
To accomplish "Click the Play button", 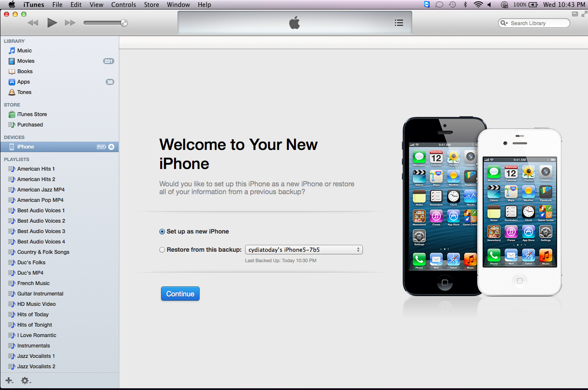I will pyautogui.click(x=52, y=23).
